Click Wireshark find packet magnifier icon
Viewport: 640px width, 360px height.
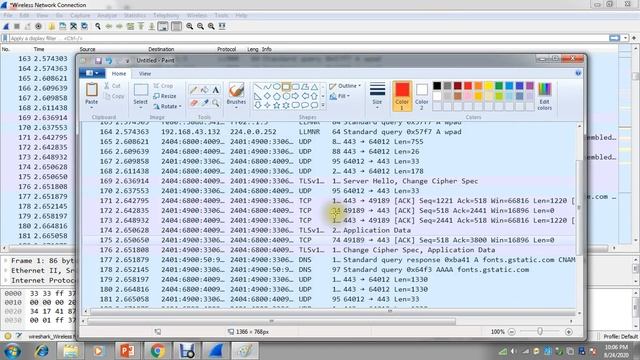tap(98, 26)
